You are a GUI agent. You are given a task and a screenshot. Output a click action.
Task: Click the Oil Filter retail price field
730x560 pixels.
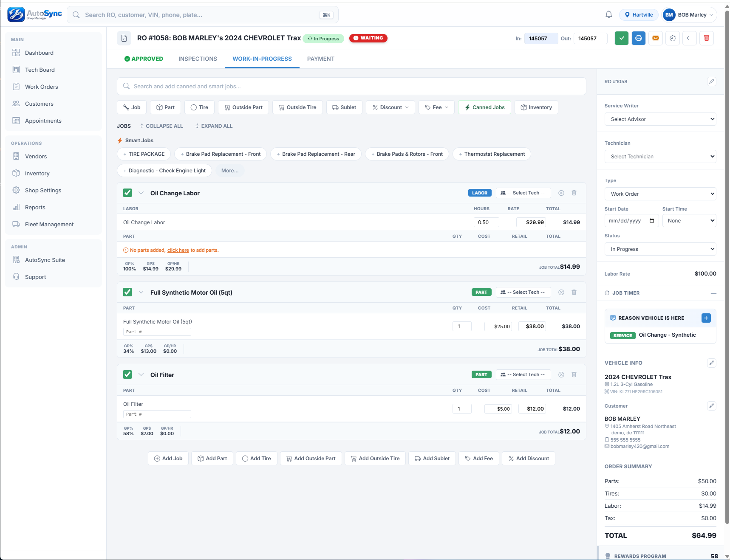(532, 409)
